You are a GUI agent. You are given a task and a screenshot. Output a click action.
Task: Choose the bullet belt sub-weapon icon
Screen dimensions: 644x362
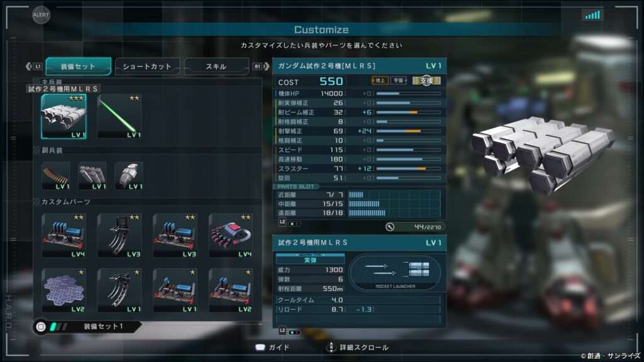tap(56, 176)
